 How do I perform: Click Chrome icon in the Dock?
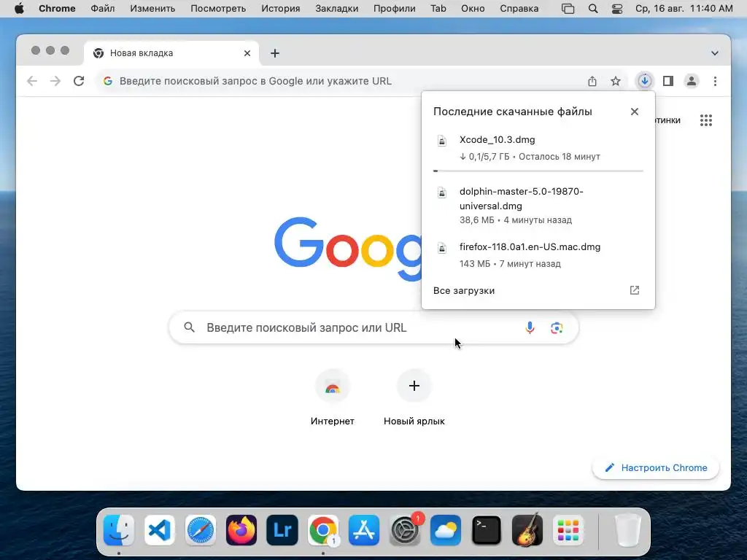tap(323, 530)
